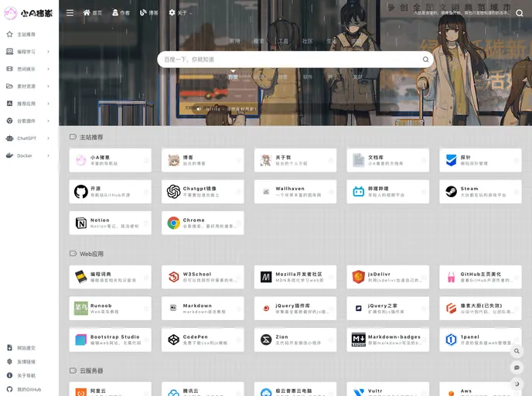Viewport: 532px width, 396px height.
Task: Click the Docker whale sidebar icon
Action: click(x=9, y=155)
